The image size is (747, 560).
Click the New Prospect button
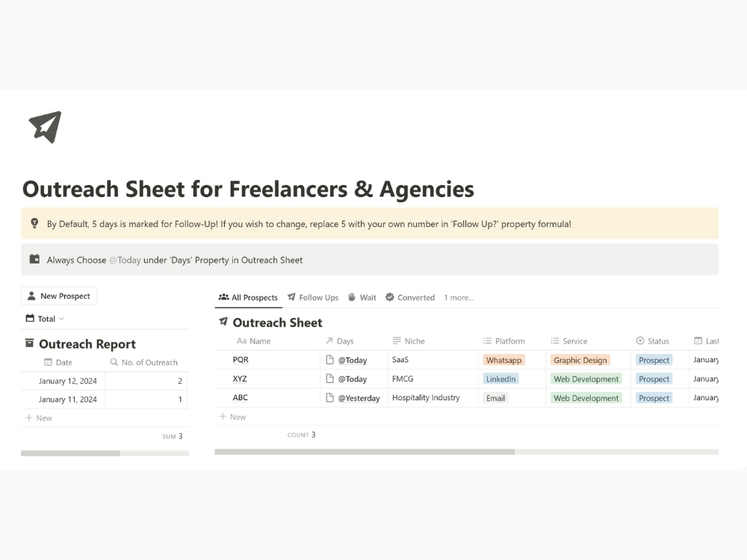[x=59, y=296]
